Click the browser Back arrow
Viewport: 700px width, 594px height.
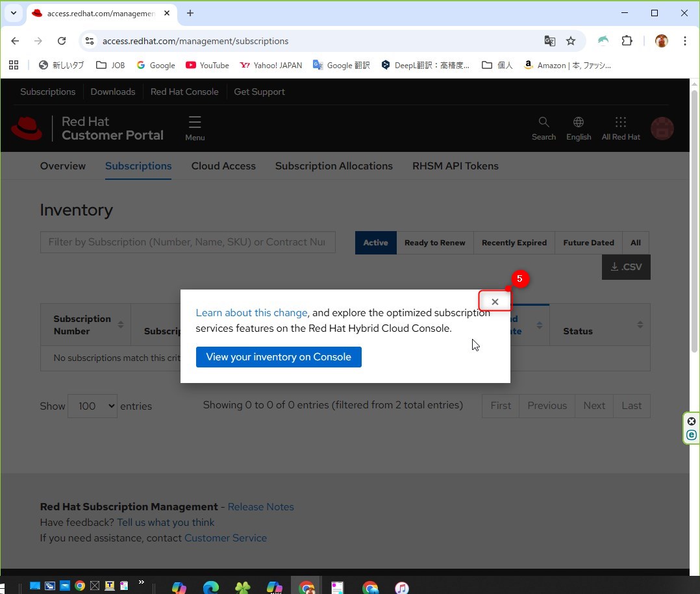click(x=15, y=41)
